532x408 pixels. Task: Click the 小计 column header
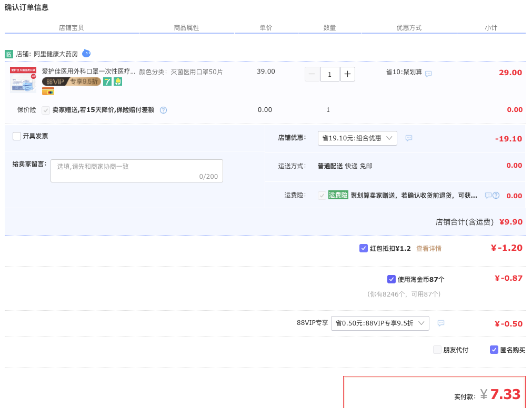click(x=491, y=28)
